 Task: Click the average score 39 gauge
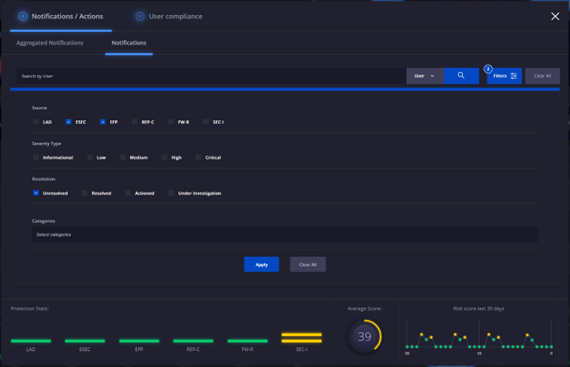coord(364,336)
